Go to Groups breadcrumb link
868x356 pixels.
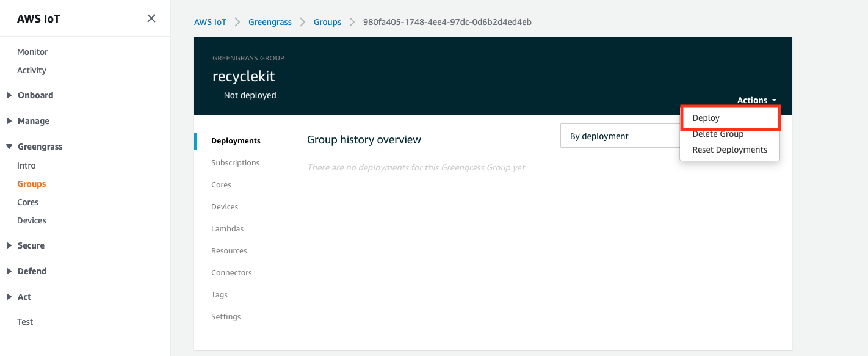pyautogui.click(x=327, y=22)
